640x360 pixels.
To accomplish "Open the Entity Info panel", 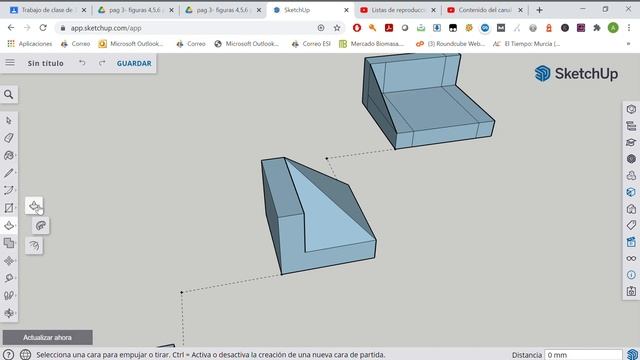I will (x=631, y=109).
